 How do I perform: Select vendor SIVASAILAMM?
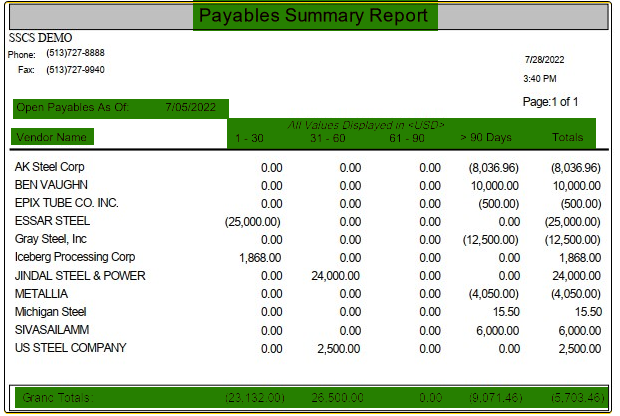[52, 330]
